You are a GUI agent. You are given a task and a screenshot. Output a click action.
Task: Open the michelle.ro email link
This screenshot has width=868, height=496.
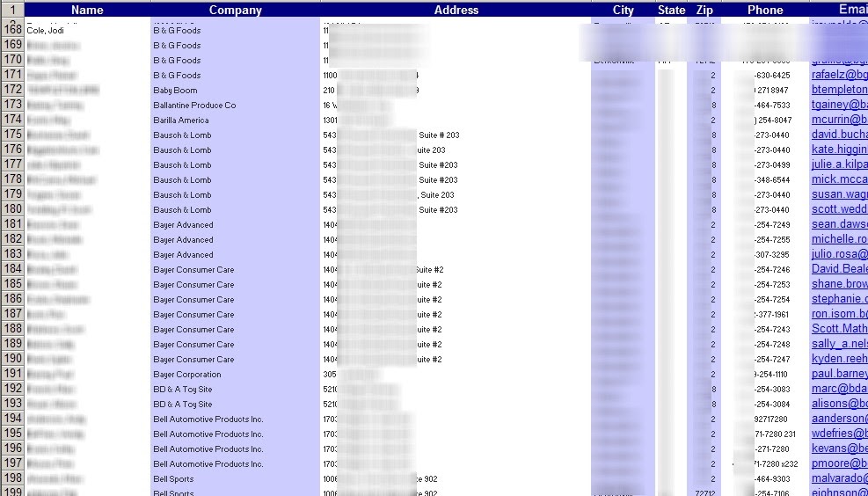[x=839, y=240]
